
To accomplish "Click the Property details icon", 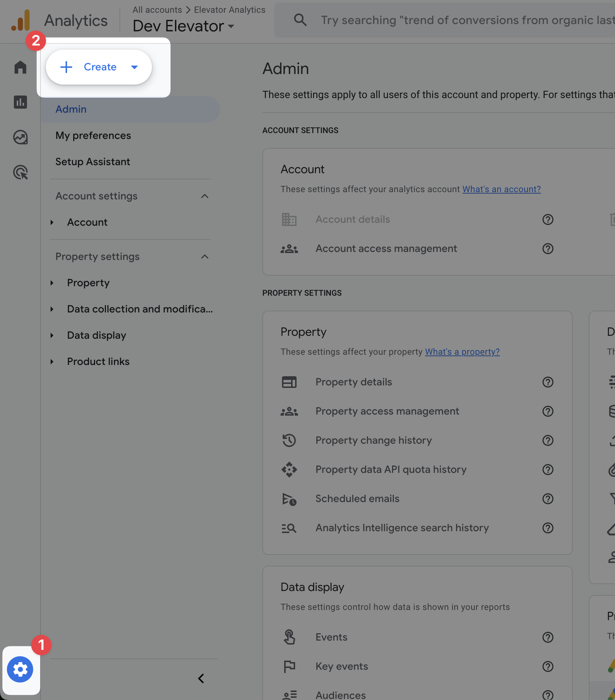I will coord(289,382).
